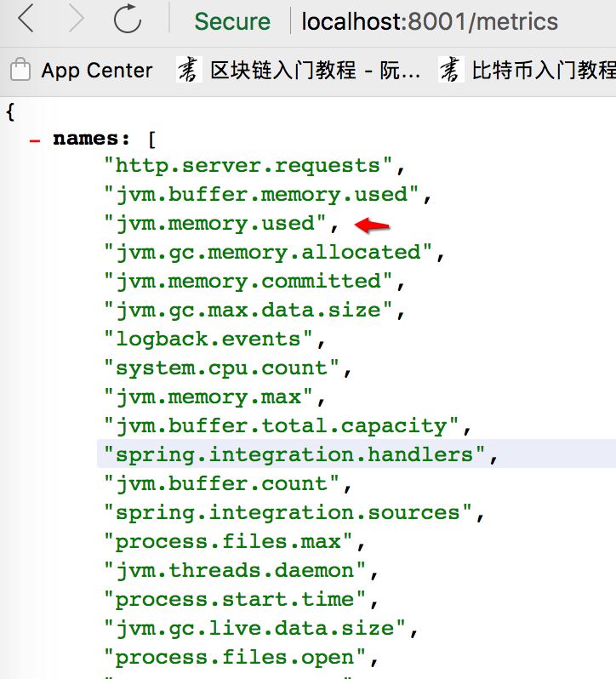616x679 pixels.
Task: Click the "logback.events" metric name
Action: (208, 339)
